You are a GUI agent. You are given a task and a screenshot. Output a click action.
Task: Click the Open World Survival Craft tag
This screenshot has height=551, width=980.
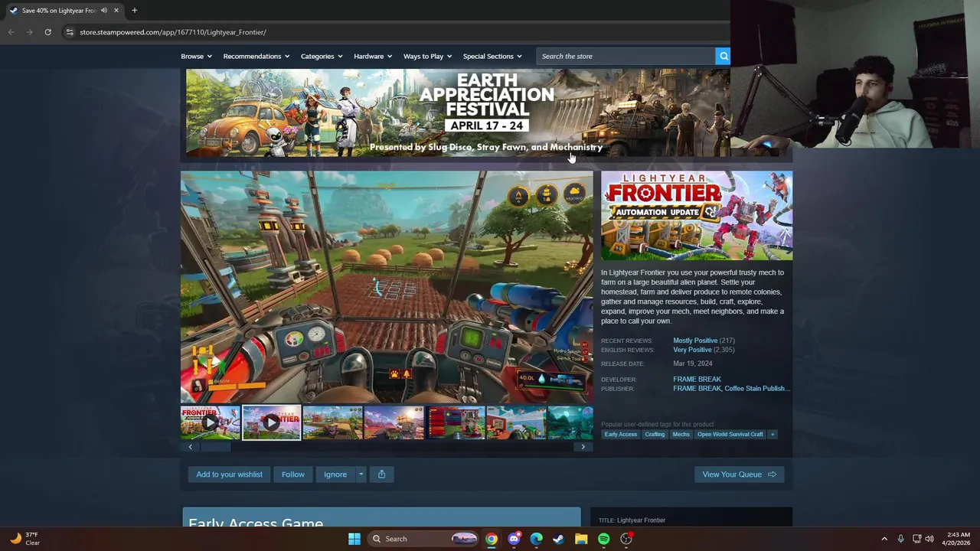click(x=730, y=435)
